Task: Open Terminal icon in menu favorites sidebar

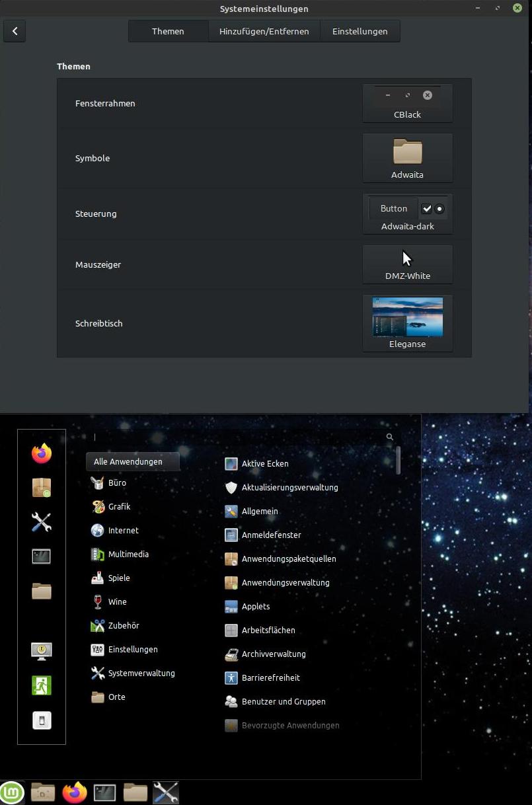Action: 42,556
